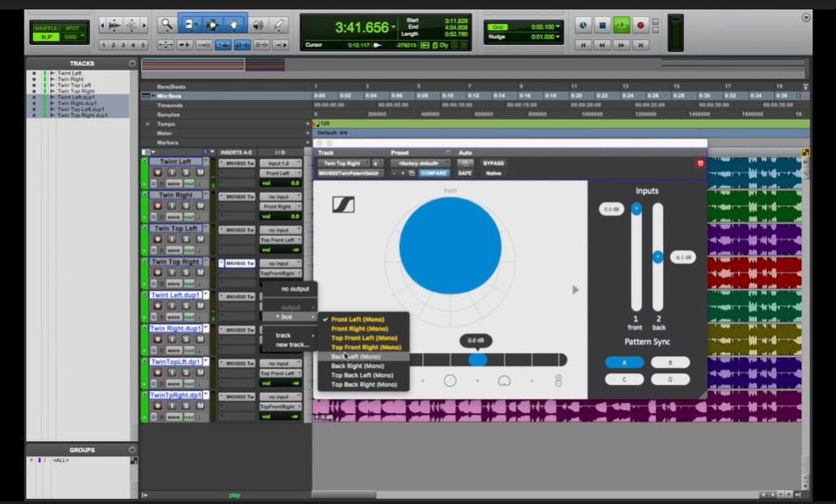Click the Sennheiser logo in plug-in
This screenshot has height=504, width=836.
point(344,205)
